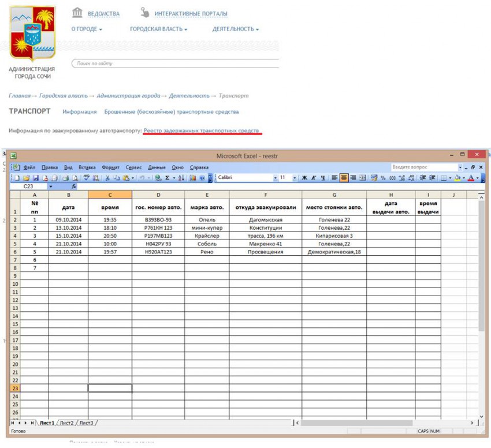Click the AutoSum sigma icon
This screenshot has height=448, width=491.
pos(167,178)
